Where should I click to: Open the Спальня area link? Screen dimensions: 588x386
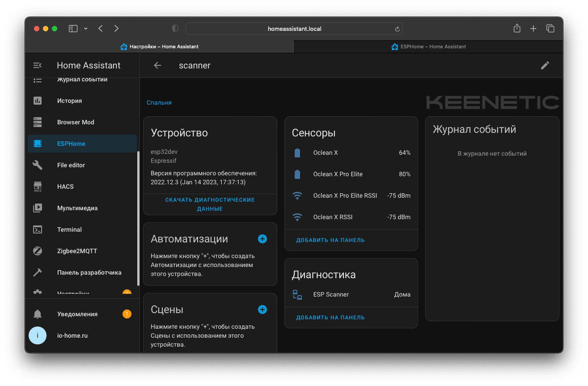[159, 102]
